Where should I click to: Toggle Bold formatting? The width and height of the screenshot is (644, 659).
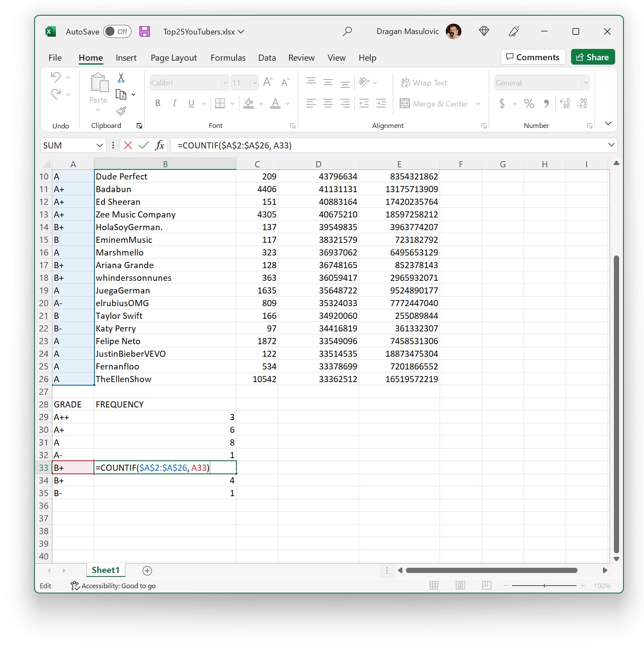[x=158, y=103]
